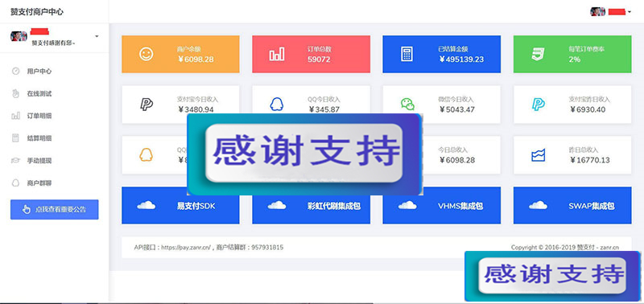Open the 易支付SDK download tile
Viewport: 644px width, 304px height.
pos(180,206)
